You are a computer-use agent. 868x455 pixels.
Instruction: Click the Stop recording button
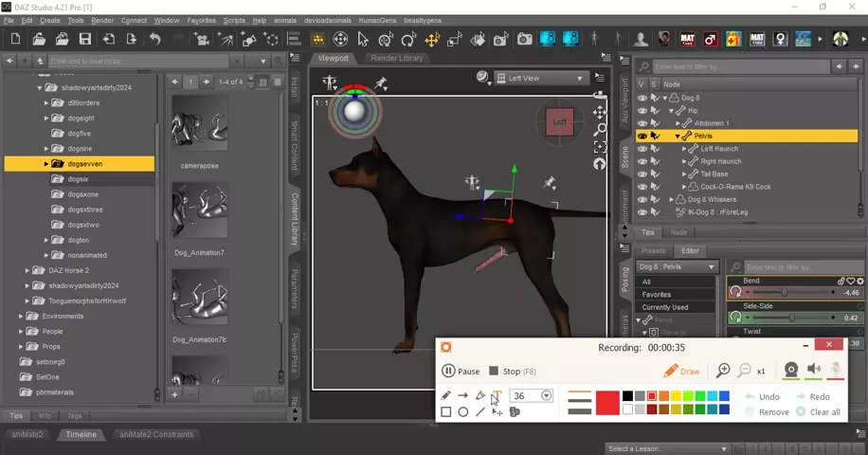point(513,372)
